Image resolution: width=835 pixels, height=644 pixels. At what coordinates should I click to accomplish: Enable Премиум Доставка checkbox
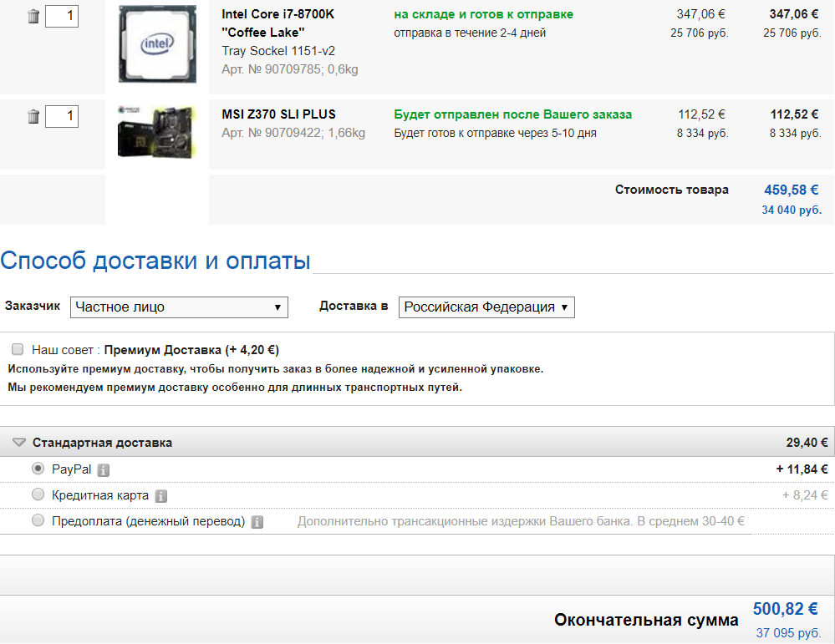(18, 349)
